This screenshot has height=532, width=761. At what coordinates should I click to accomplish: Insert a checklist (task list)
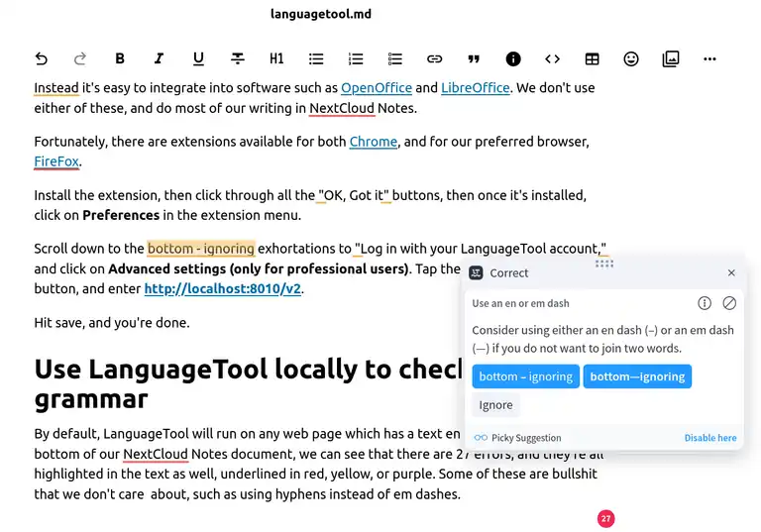click(395, 58)
